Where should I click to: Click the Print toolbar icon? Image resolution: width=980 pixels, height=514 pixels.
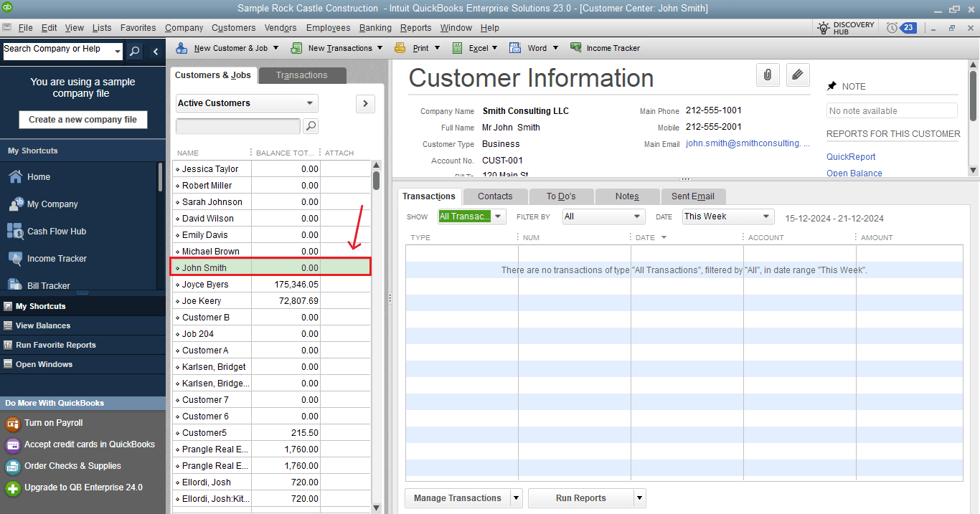coord(401,48)
